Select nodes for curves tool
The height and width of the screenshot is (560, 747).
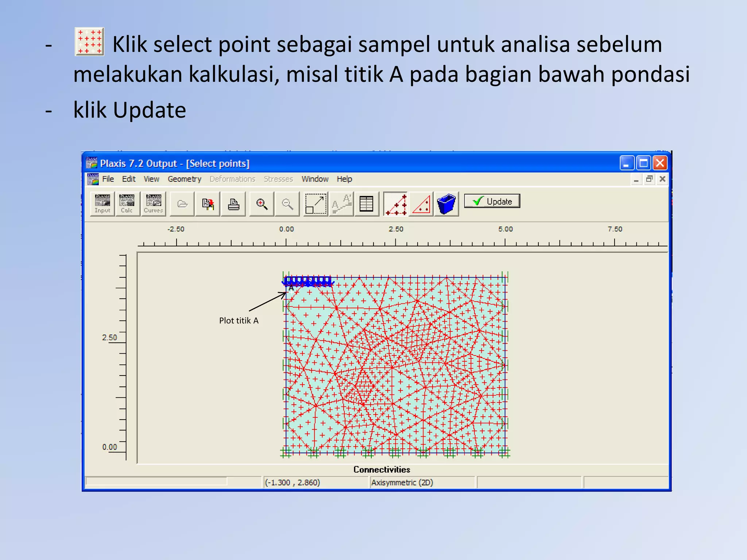click(x=396, y=204)
